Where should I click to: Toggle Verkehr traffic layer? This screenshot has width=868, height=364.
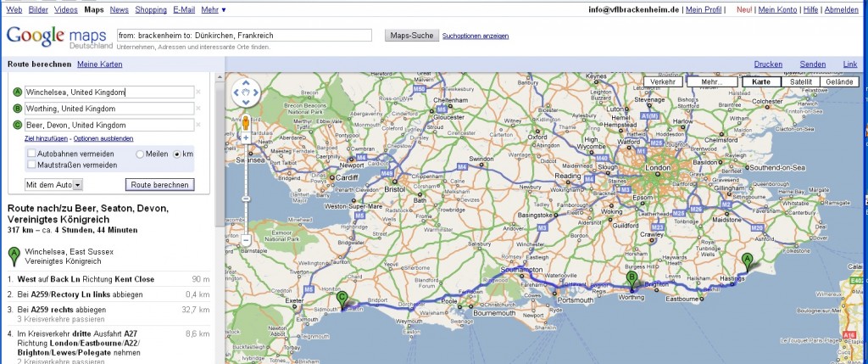pos(663,82)
